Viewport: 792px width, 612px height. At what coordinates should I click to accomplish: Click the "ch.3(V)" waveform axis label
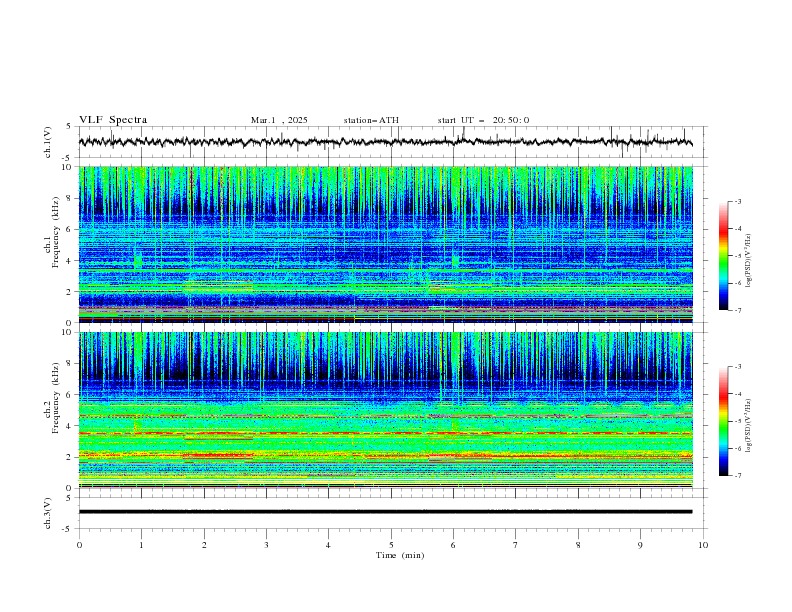(x=48, y=513)
